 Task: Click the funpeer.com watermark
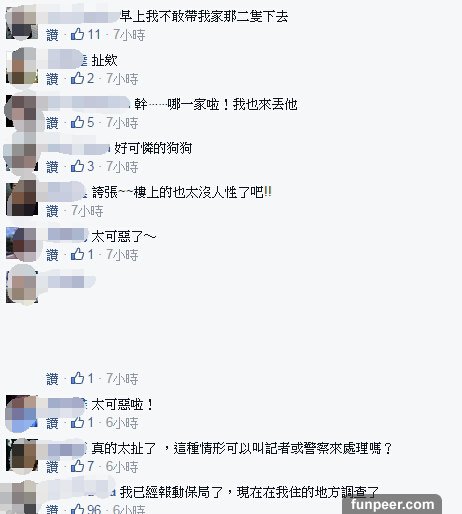pyautogui.click(x=392, y=504)
